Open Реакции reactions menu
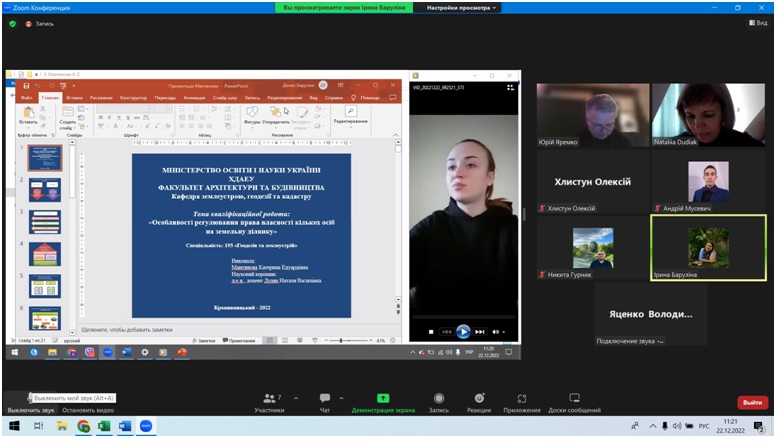The height and width of the screenshot is (441, 781). [479, 403]
